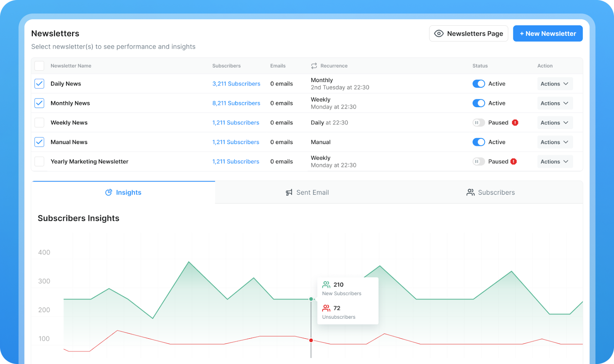Open Actions dropdown for Weekly News
This screenshot has width=614, height=364.
(x=555, y=123)
